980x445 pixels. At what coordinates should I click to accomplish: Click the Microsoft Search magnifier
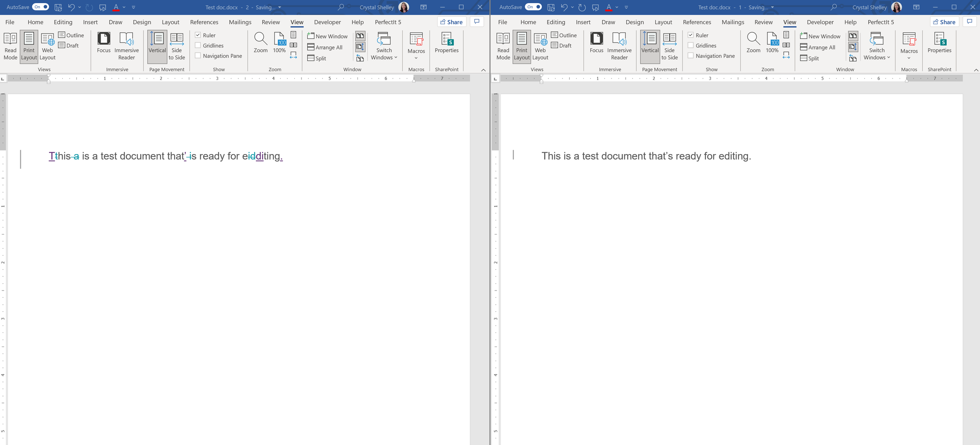[x=340, y=7]
